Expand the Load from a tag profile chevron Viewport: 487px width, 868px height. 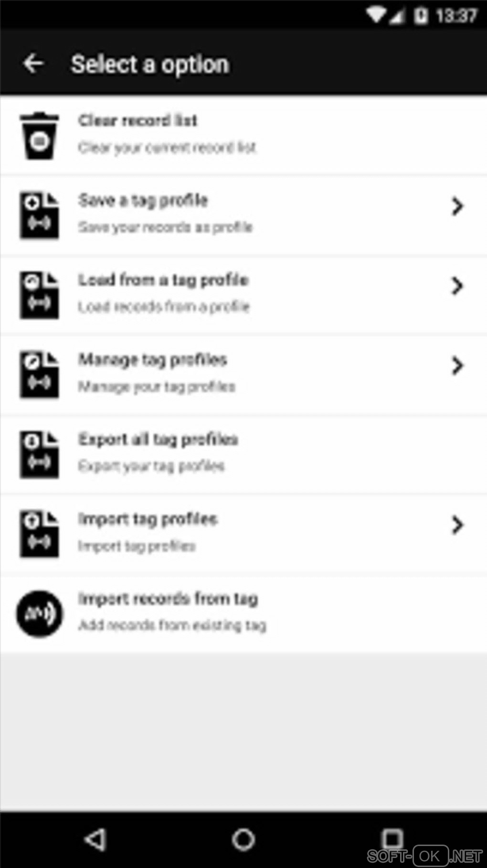[x=457, y=286]
